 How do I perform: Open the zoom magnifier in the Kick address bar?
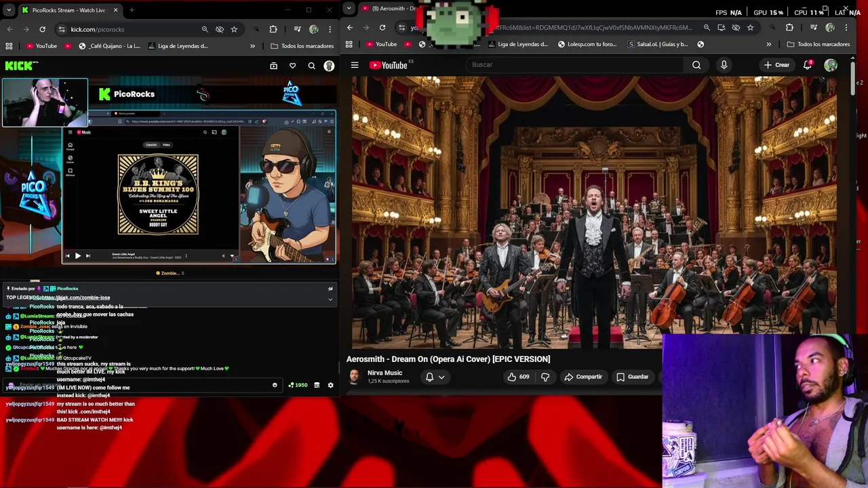point(205,29)
